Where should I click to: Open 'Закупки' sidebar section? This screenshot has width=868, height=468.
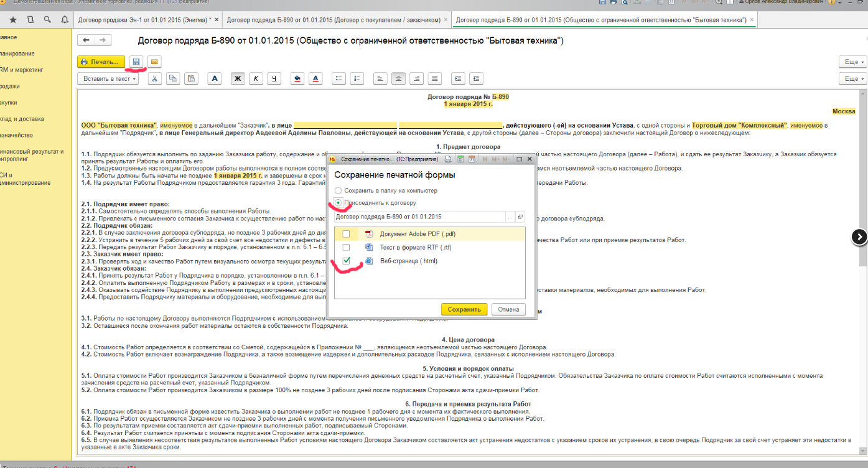[9, 102]
